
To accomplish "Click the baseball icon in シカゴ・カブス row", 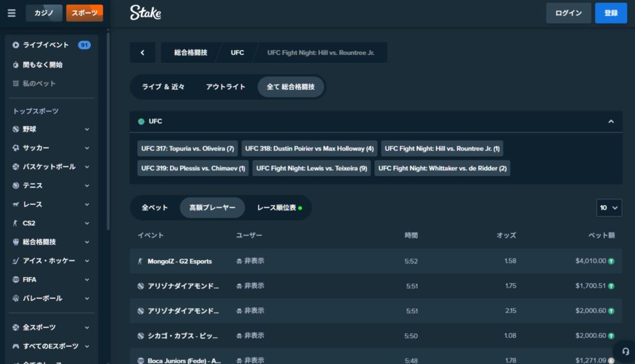I will (x=141, y=335).
